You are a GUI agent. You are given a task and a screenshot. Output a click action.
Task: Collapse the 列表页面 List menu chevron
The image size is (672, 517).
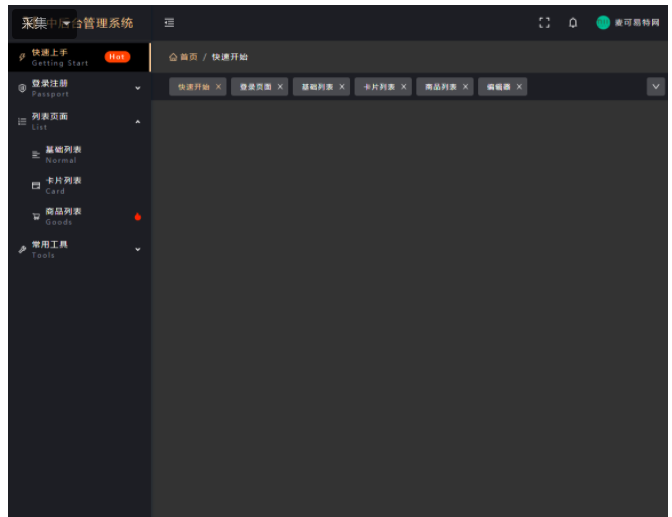(138, 122)
